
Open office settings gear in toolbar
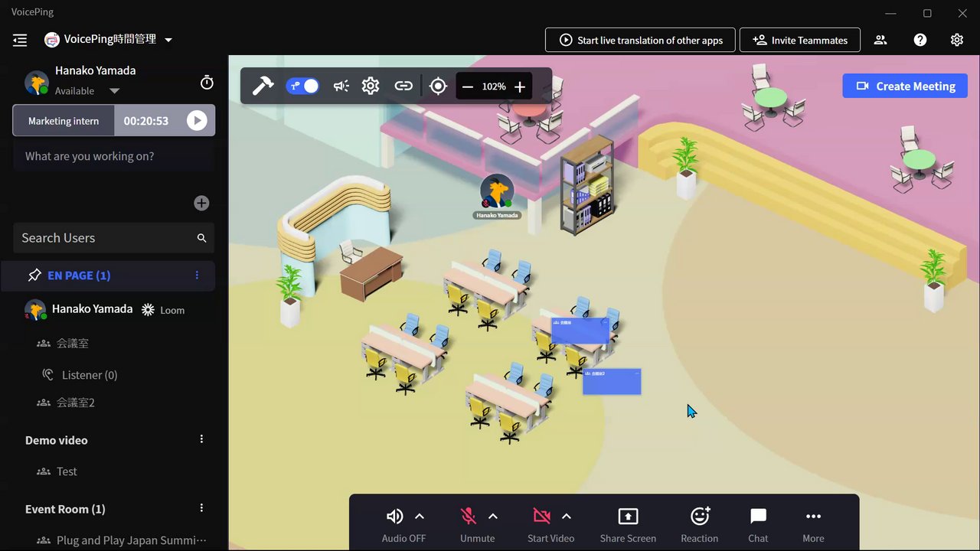click(x=371, y=86)
